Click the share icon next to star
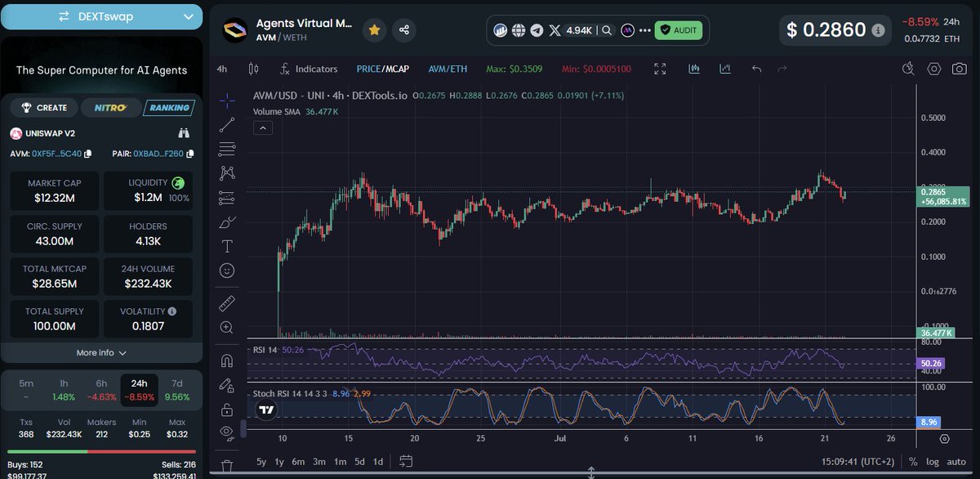Image resolution: width=980 pixels, height=479 pixels. (x=404, y=29)
